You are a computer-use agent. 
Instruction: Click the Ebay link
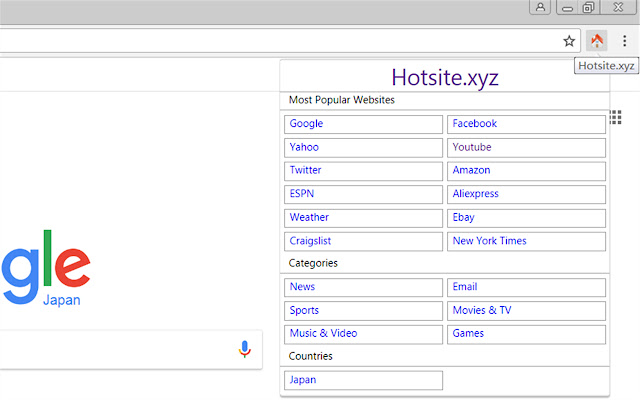526,218
